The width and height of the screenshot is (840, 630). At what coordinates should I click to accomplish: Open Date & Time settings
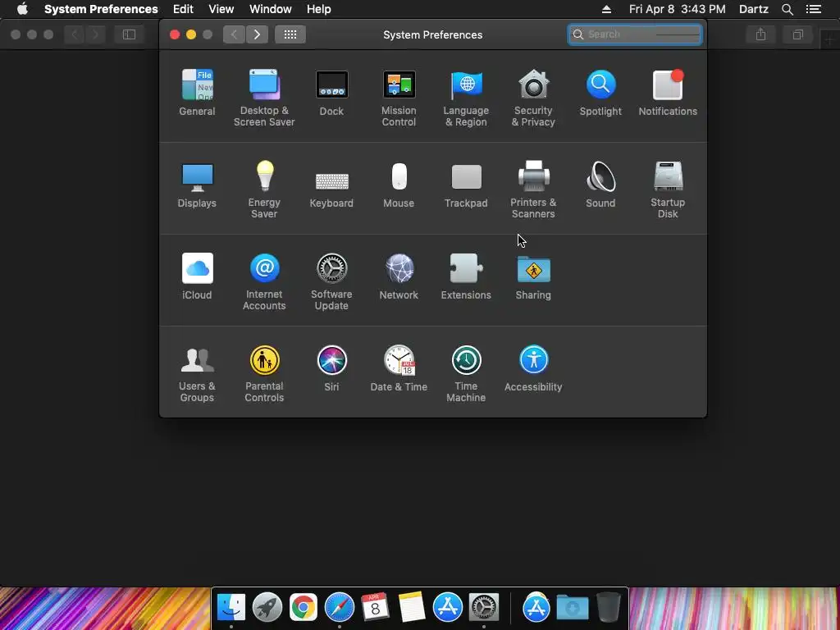click(x=399, y=368)
